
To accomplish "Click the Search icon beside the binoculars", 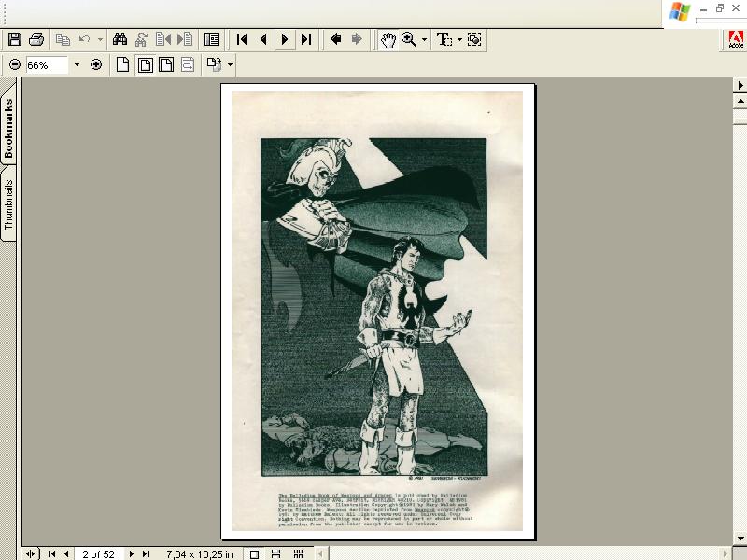I will 141,39.
